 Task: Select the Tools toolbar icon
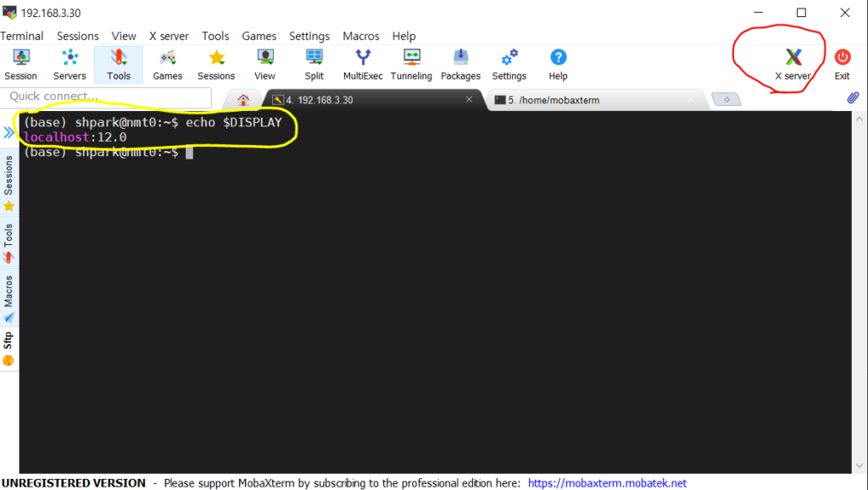tap(119, 64)
